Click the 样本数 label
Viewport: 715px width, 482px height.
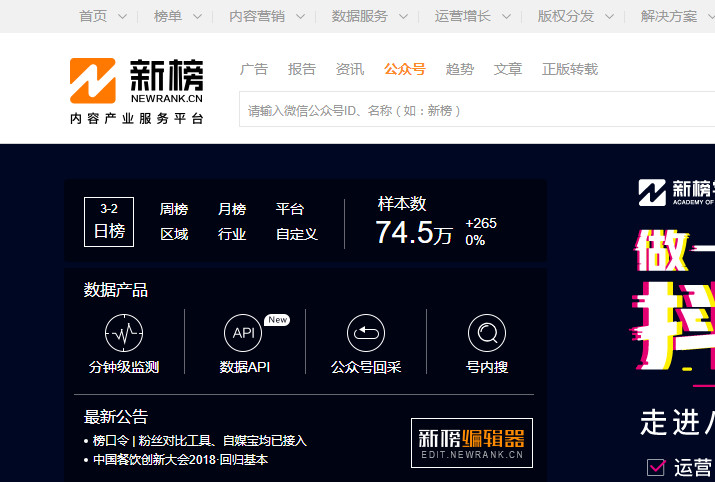click(402, 204)
